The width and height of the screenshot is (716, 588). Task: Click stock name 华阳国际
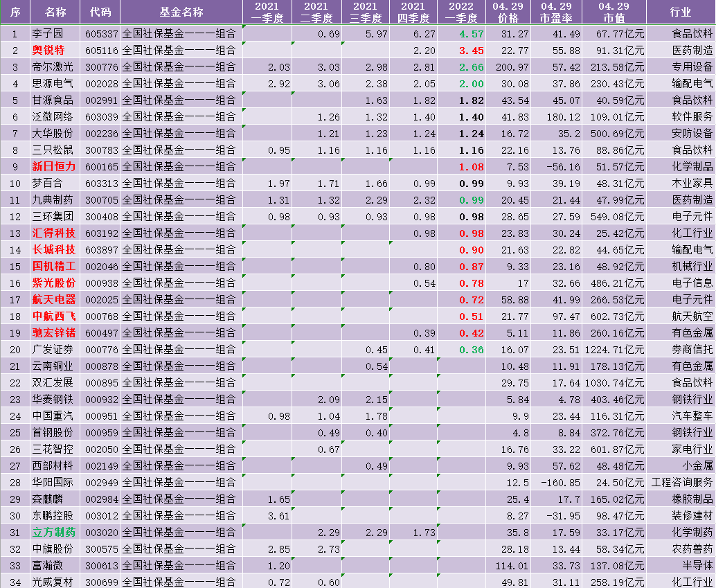pos(53,482)
